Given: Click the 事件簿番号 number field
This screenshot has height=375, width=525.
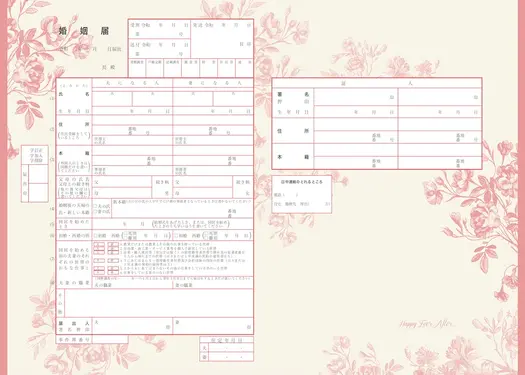Looking at the screenshot, I should [x=110, y=339].
